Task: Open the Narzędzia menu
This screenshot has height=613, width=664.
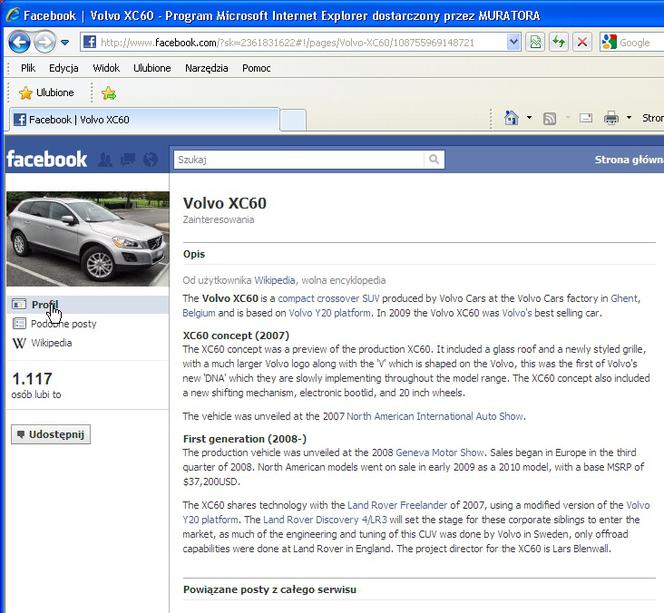Action: (x=206, y=68)
